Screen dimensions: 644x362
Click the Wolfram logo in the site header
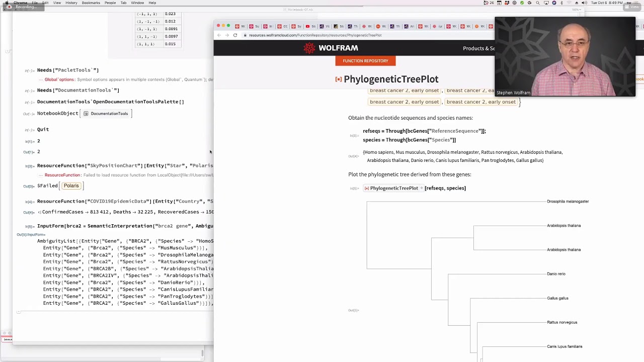point(331,48)
